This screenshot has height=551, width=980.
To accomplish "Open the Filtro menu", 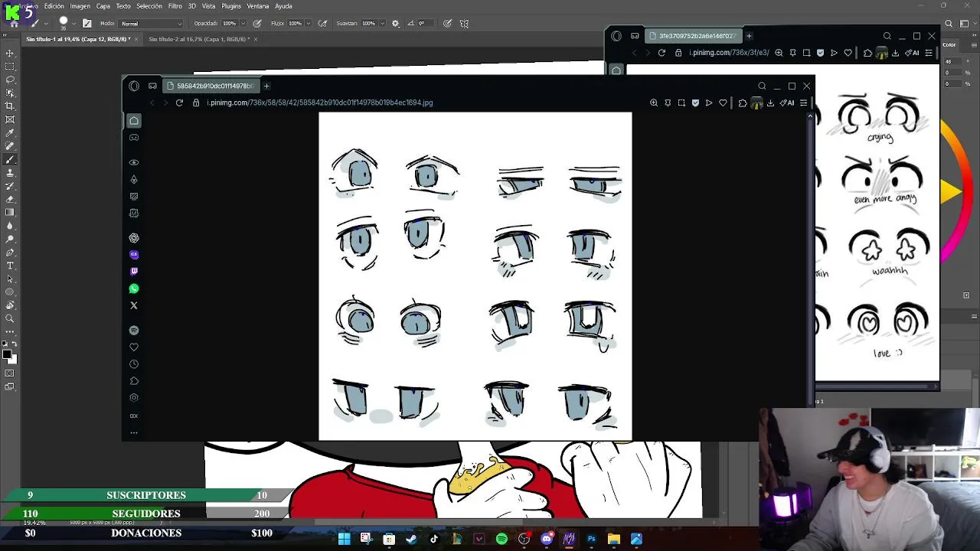I will click(175, 6).
